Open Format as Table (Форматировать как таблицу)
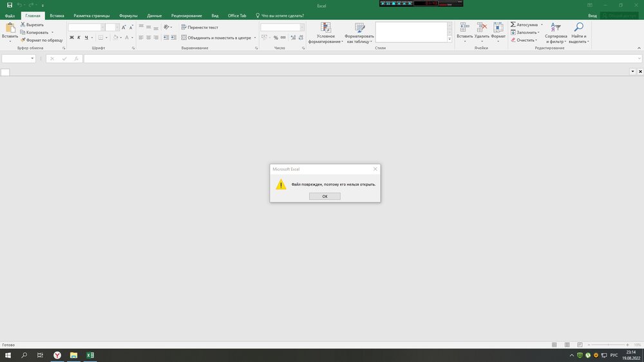The width and height of the screenshot is (644, 362). [x=359, y=33]
